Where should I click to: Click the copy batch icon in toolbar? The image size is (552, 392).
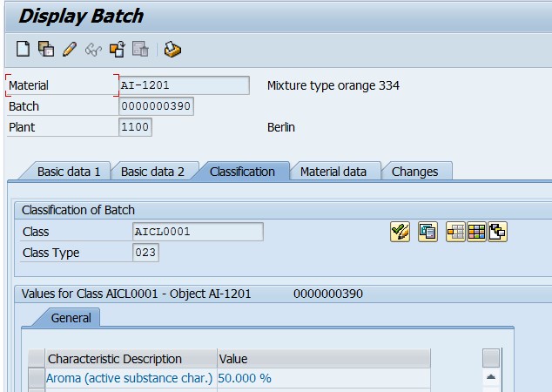tap(46, 49)
